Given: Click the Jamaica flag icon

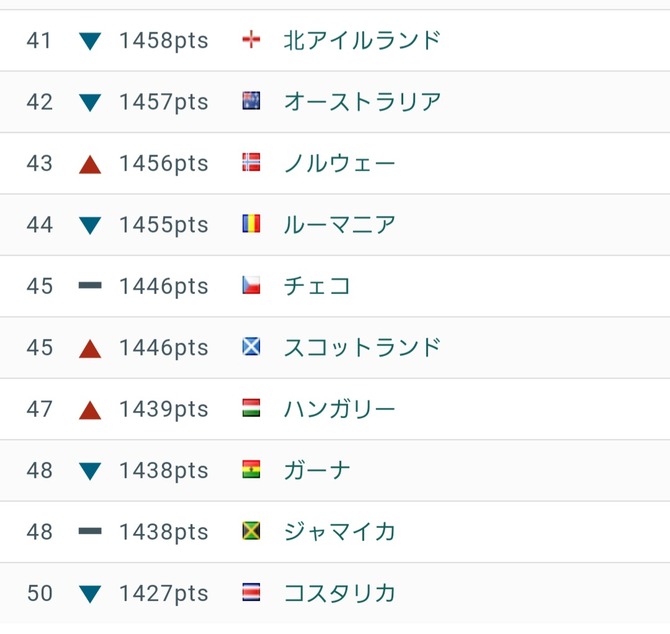Looking at the screenshot, I should [251, 531].
